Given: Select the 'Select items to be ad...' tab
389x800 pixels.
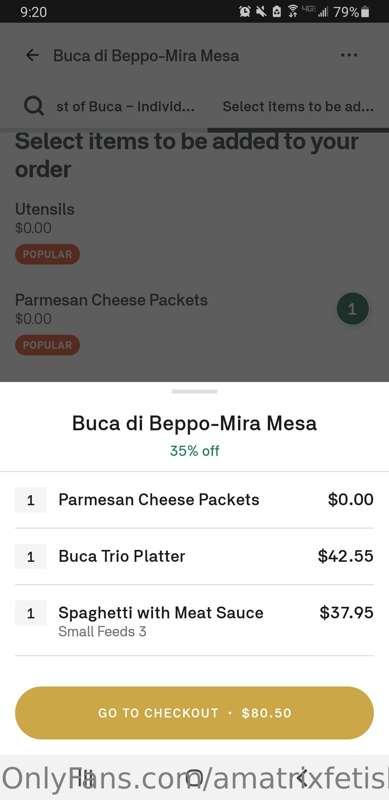Looking at the screenshot, I should 298,107.
